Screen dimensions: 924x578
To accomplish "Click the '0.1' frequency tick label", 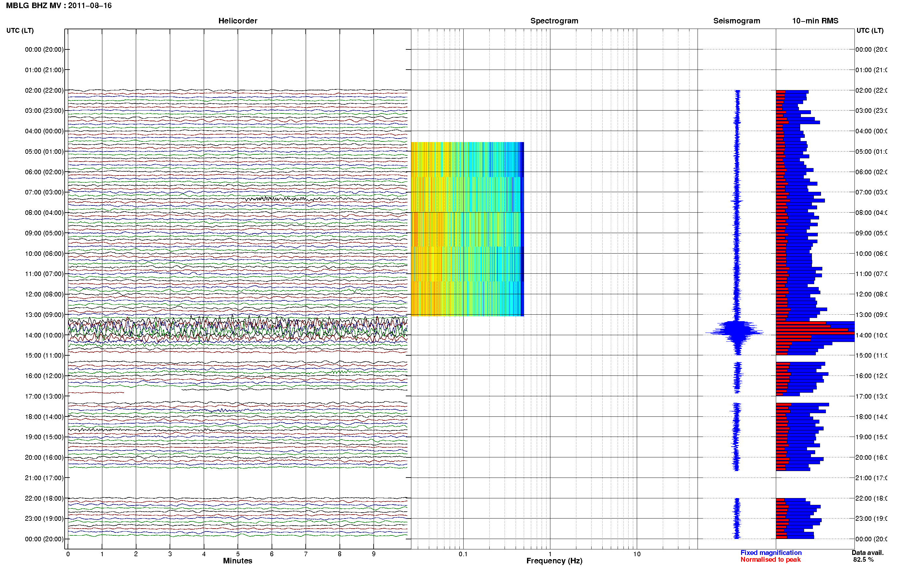I will point(463,554).
